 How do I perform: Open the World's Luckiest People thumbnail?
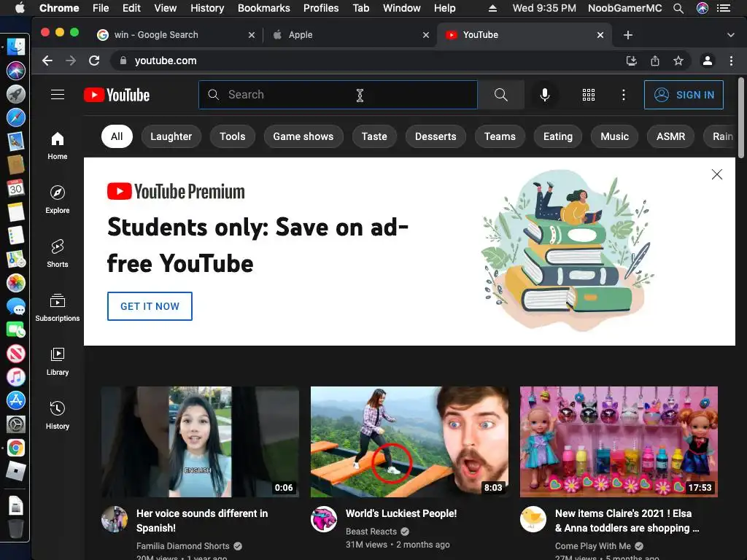pyautogui.click(x=409, y=442)
